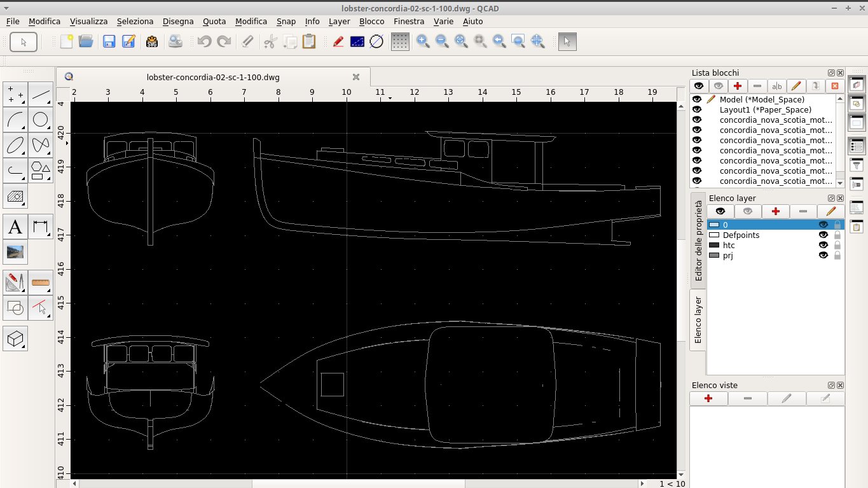Image resolution: width=868 pixels, height=488 pixels.
Task: Toggle visibility of the Defpoints layer
Action: pyautogui.click(x=823, y=235)
